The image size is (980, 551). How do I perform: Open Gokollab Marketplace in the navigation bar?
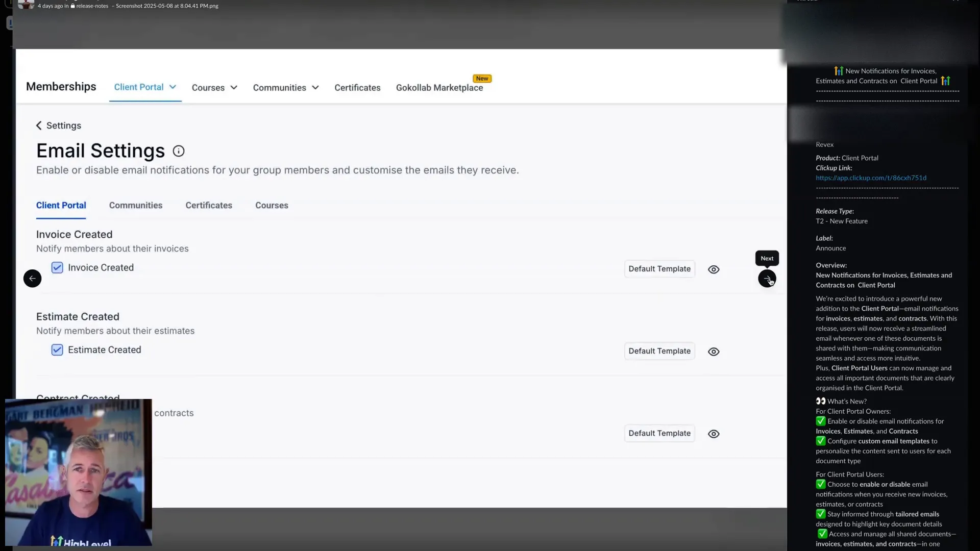tap(439, 88)
